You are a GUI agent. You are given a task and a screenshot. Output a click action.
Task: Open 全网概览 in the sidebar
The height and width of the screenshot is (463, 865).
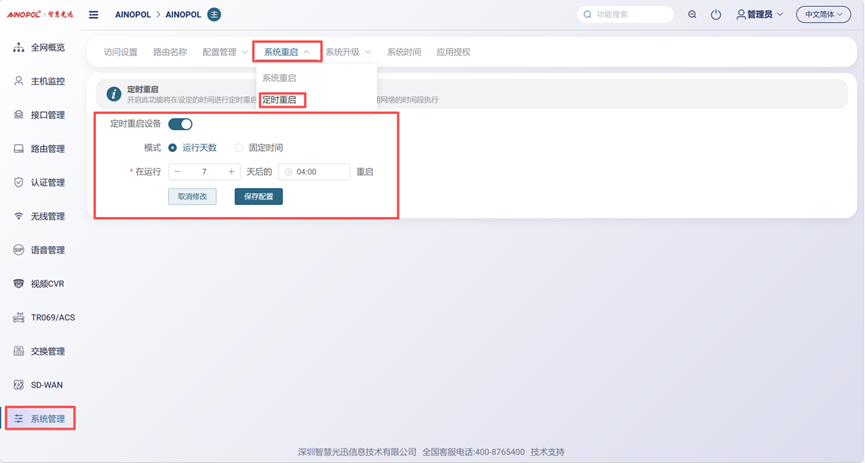pos(46,48)
